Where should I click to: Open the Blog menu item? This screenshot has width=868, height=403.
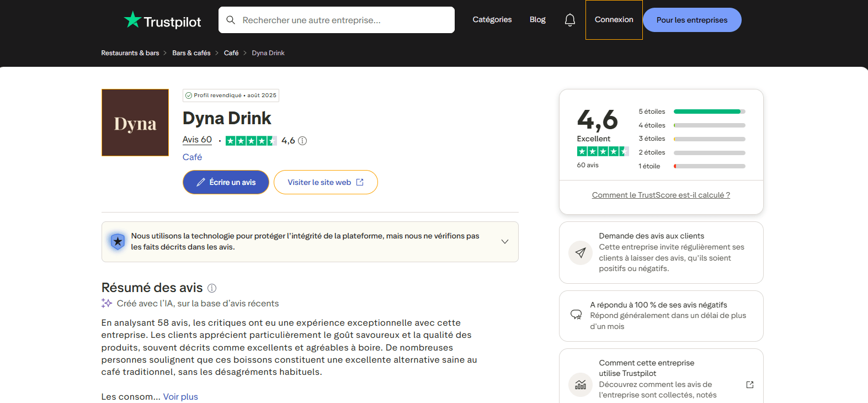coord(537,19)
